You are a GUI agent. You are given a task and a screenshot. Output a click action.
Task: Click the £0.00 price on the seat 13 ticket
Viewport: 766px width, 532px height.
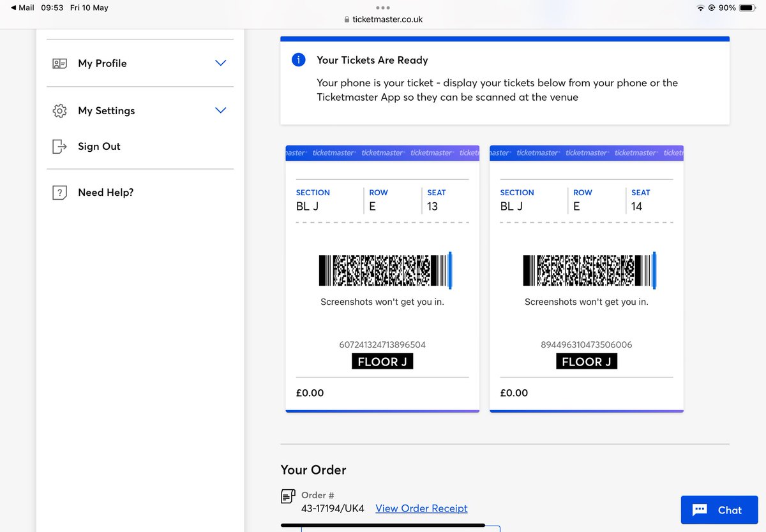tap(310, 393)
